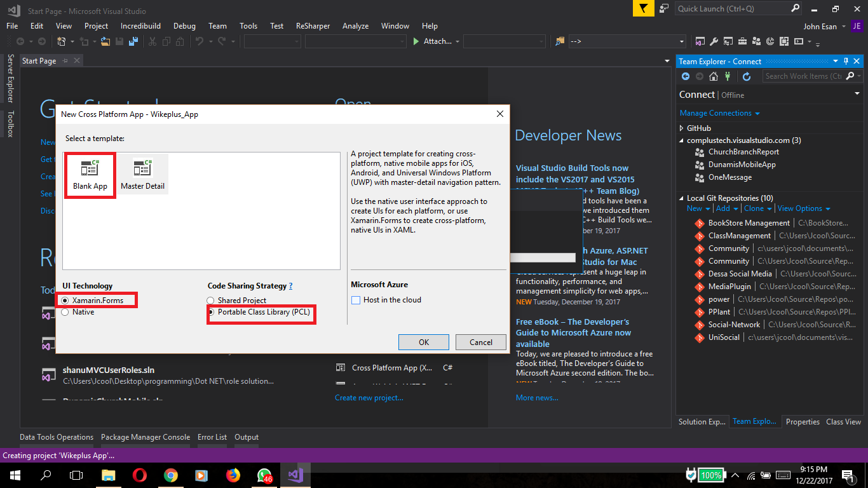Open Chrome from the taskbar

170,475
